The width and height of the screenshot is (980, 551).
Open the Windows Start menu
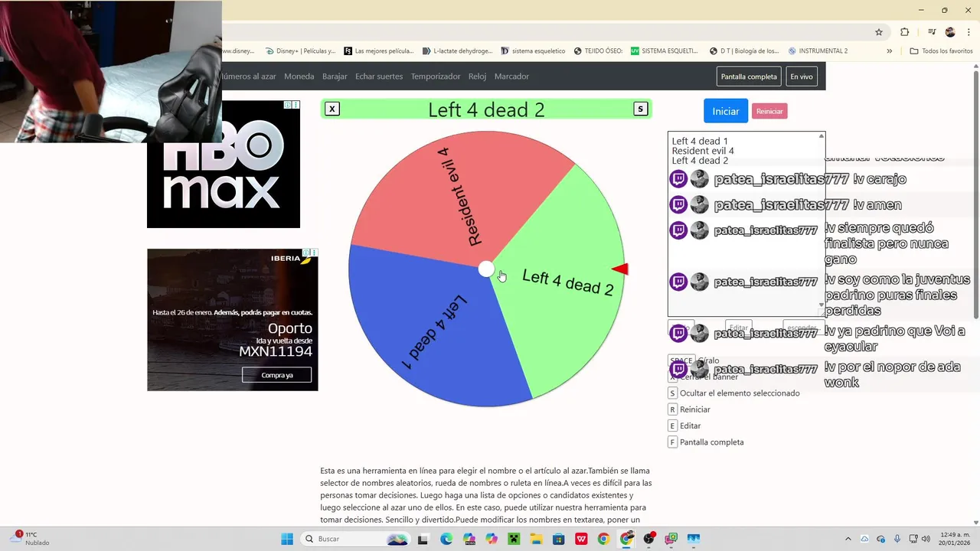[287, 539]
